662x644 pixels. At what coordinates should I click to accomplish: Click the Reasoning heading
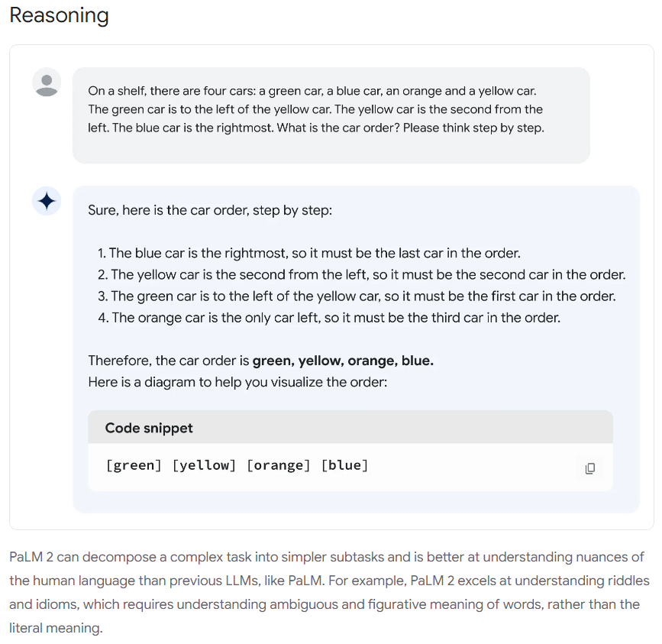coord(59,15)
